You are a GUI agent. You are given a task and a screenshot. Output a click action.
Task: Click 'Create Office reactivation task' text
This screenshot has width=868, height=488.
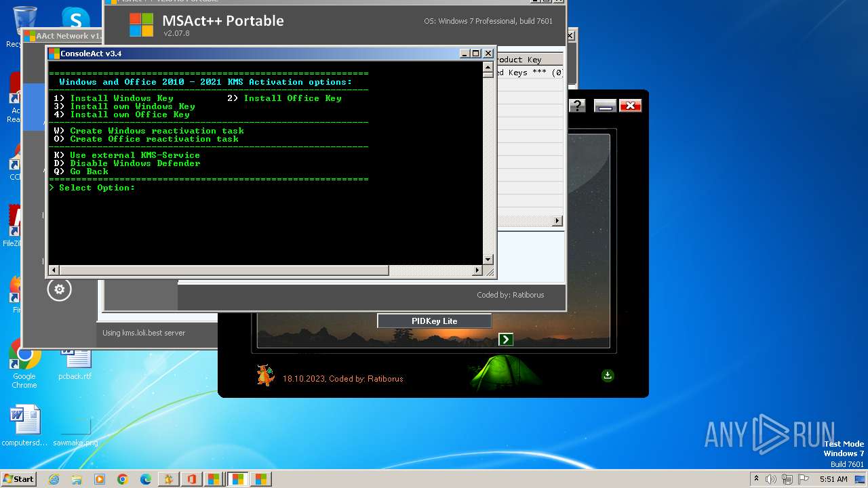coord(154,139)
